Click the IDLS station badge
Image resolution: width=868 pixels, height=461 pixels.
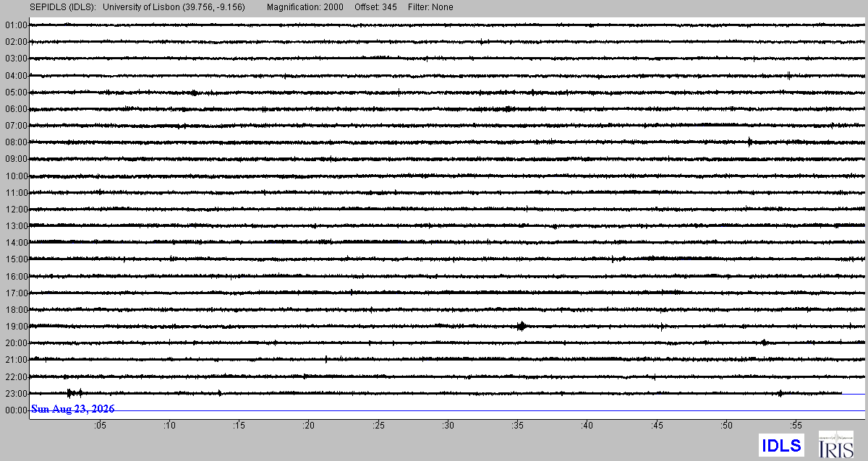click(780, 445)
